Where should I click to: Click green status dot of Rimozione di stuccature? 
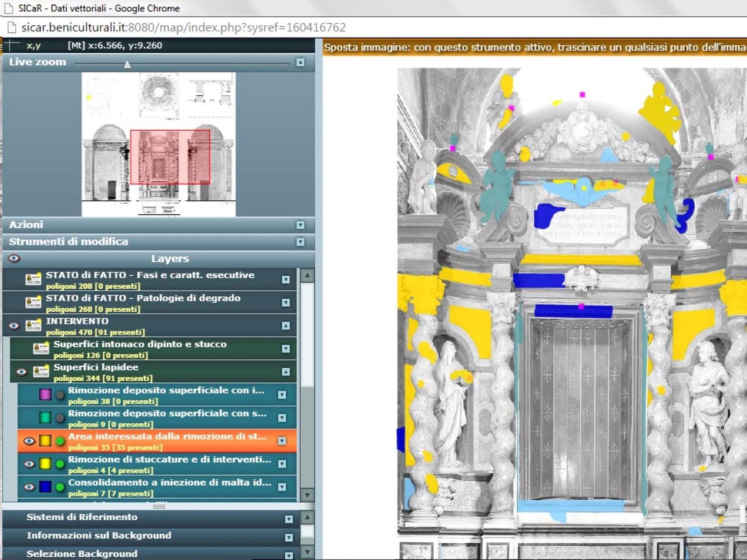coord(60,463)
